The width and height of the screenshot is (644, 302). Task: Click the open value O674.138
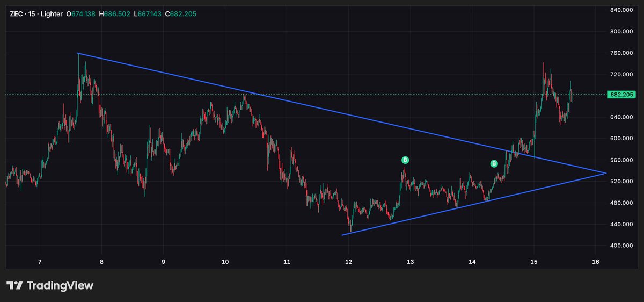click(80, 13)
